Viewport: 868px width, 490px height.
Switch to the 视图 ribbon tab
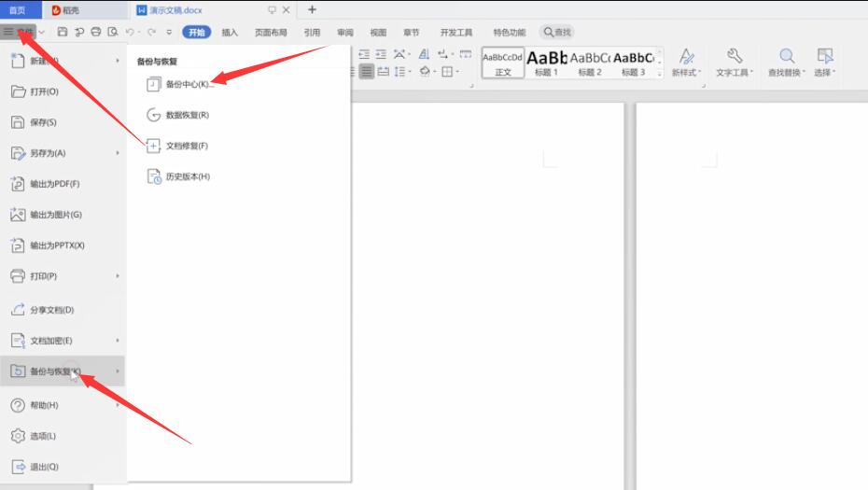[378, 32]
